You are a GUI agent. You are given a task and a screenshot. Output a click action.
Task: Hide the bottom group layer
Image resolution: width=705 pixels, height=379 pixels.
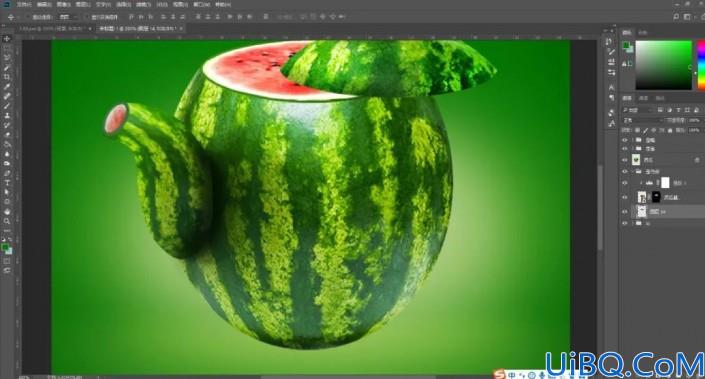pos(625,223)
